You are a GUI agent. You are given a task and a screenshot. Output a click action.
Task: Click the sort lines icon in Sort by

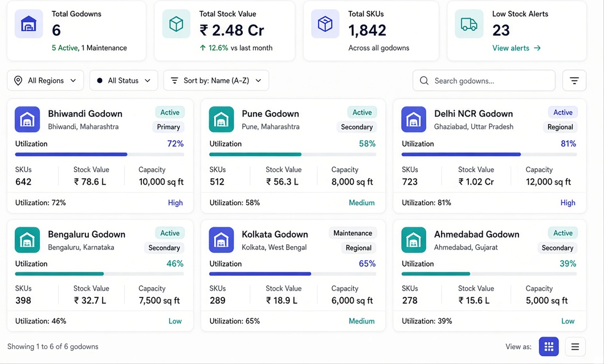coord(174,80)
